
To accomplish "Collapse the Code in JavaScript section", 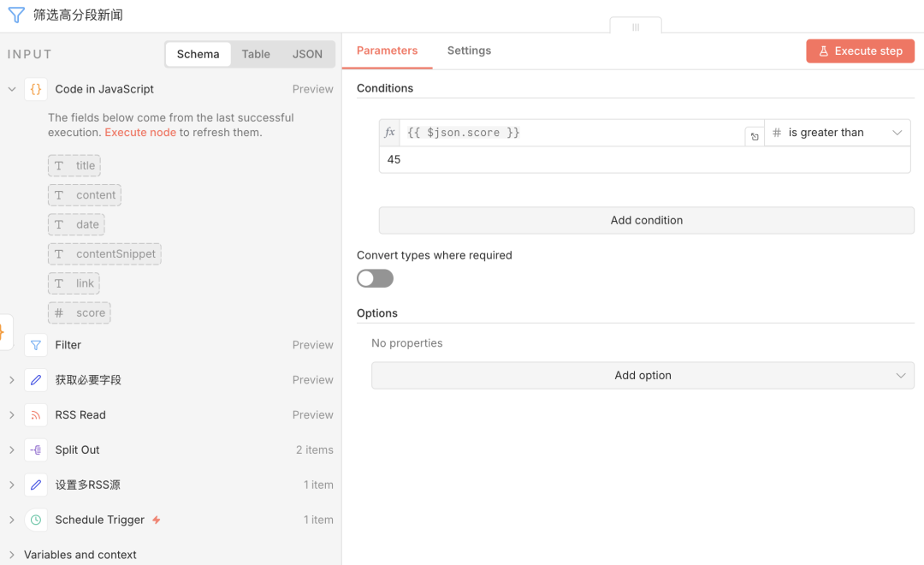I will click(12, 89).
